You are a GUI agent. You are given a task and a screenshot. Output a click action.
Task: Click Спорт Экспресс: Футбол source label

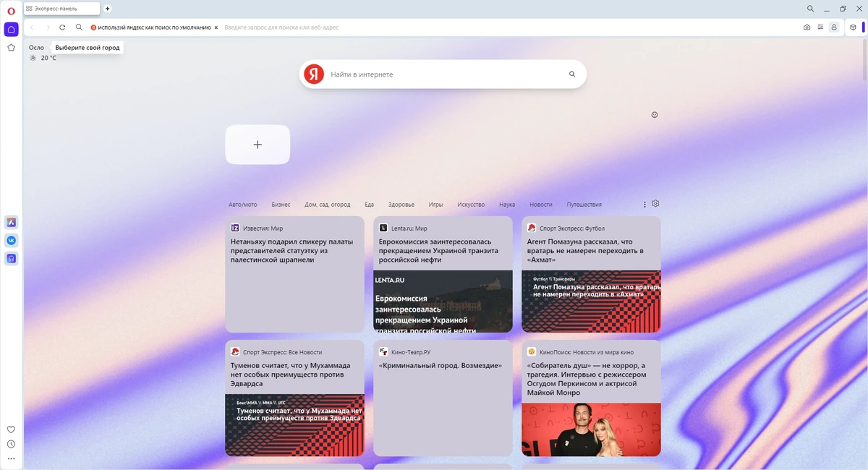coord(571,228)
